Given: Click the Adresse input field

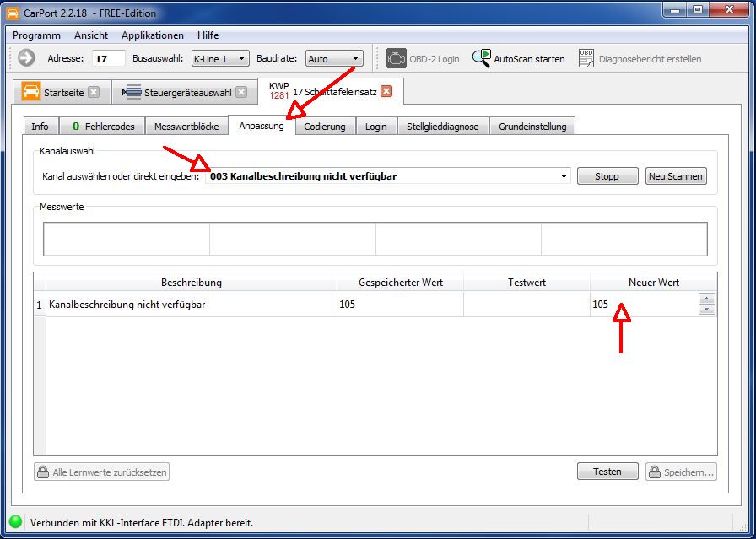Looking at the screenshot, I should [x=109, y=58].
